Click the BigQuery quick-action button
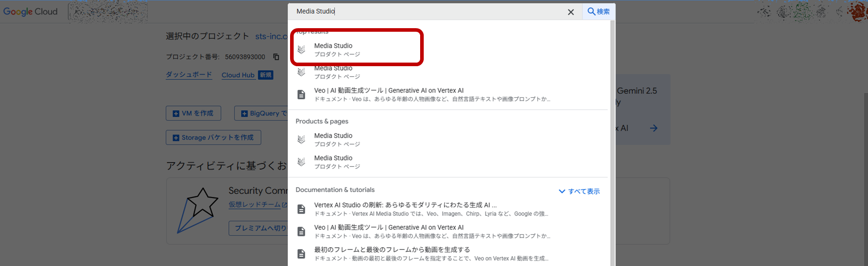Viewport: 868px width, 266px height. click(261, 113)
